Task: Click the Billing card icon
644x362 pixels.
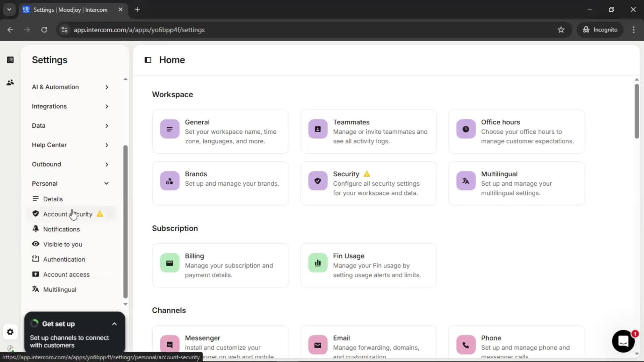Action: [x=170, y=263]
